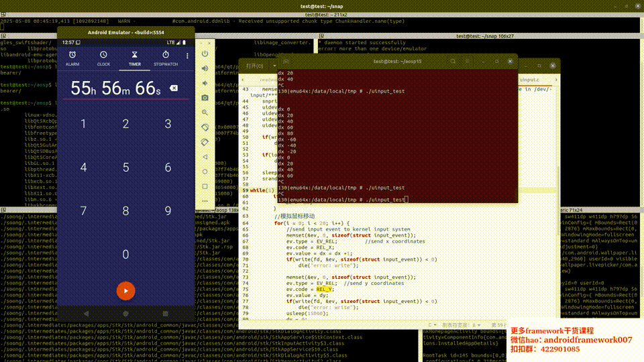Click emulator sidebar home circle button
This screenshot has width=644, height=362.
(205, 172)
